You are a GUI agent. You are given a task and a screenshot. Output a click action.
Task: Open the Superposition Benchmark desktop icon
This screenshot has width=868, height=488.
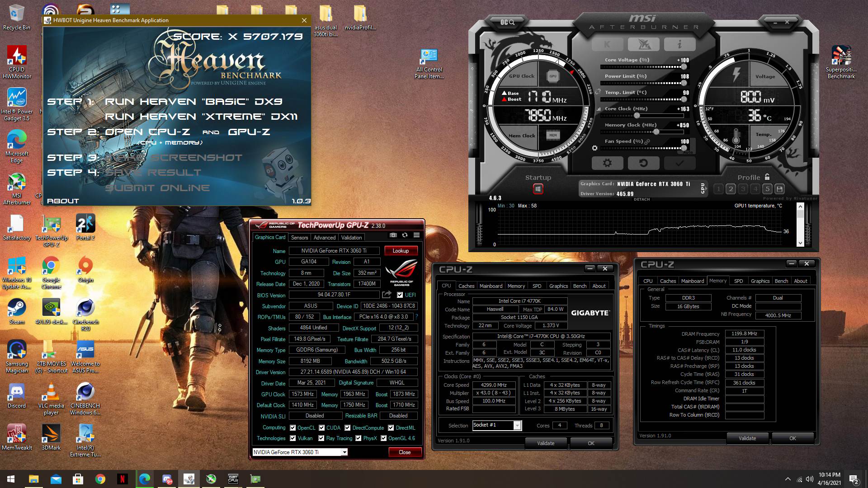tap(841, 62)
